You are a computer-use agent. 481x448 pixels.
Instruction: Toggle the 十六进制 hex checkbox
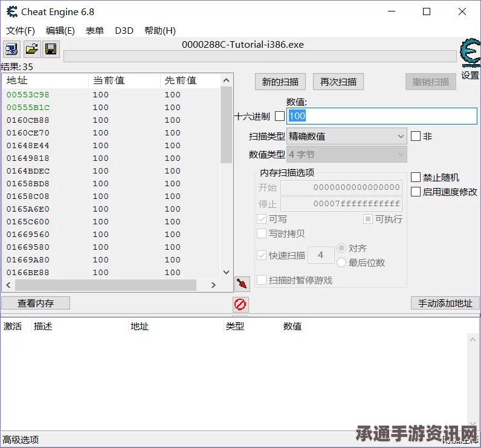279,116
